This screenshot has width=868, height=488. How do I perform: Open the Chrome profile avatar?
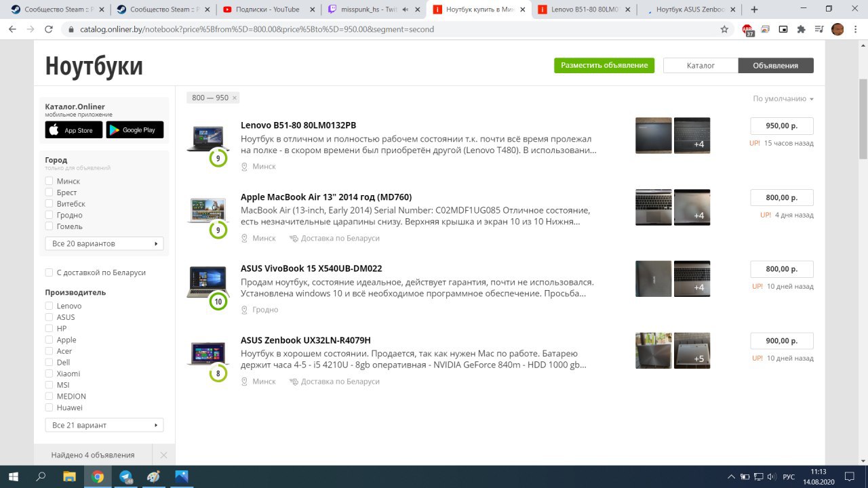point(837,29)
